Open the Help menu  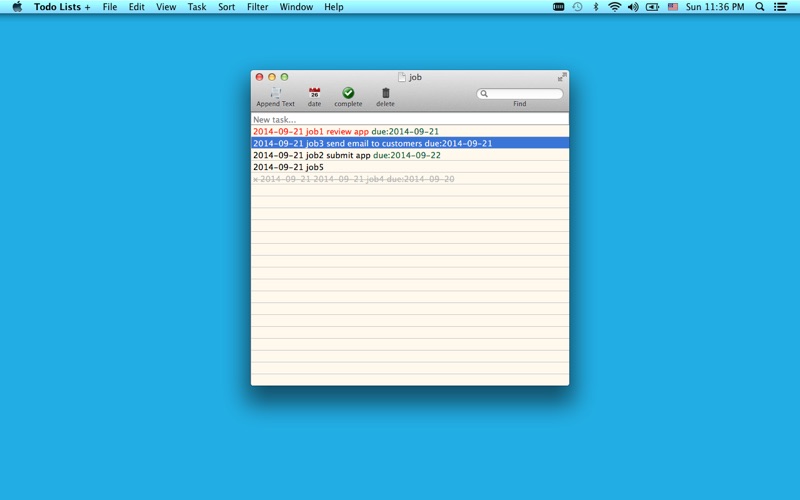(x=334, y=7)
